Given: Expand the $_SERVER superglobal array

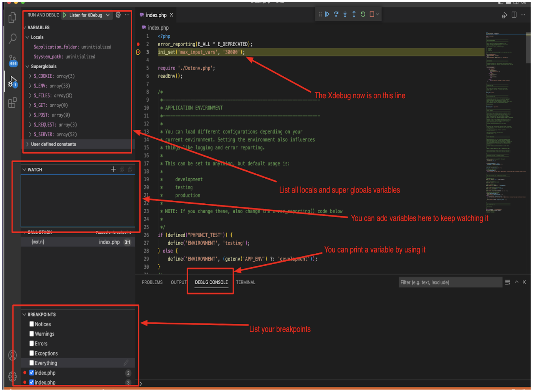Looking at the screenshot, I should pyautogui.click(x=30, y=134).
